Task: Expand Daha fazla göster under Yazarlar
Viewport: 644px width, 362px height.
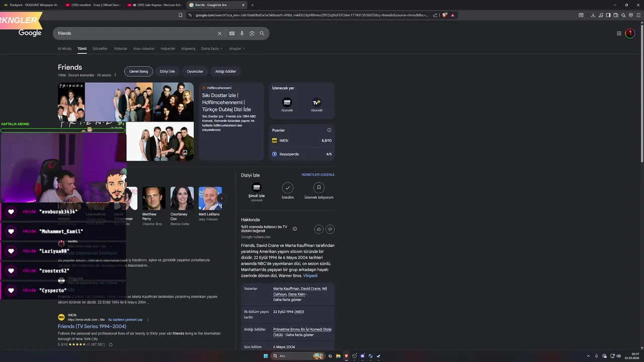Action: tap(287, 300)
